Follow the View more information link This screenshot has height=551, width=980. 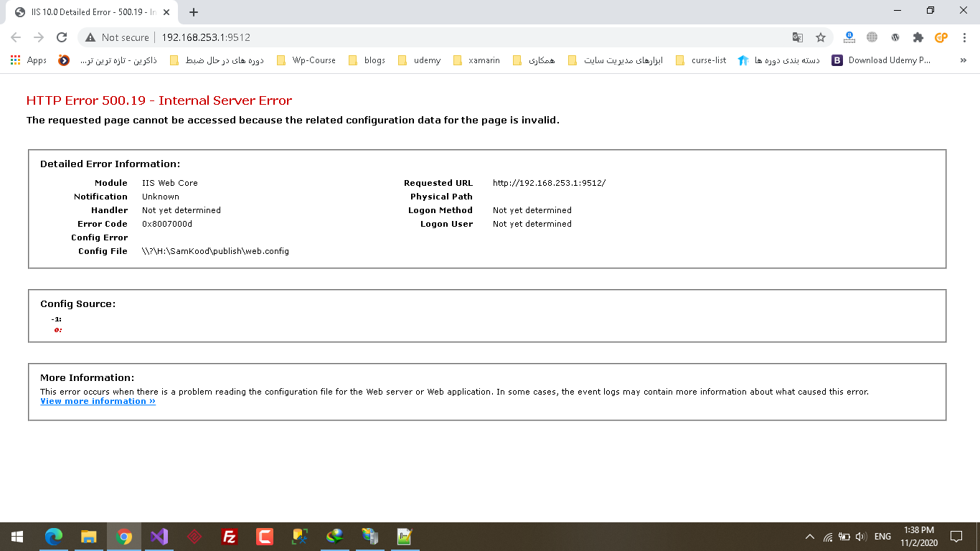98,401
